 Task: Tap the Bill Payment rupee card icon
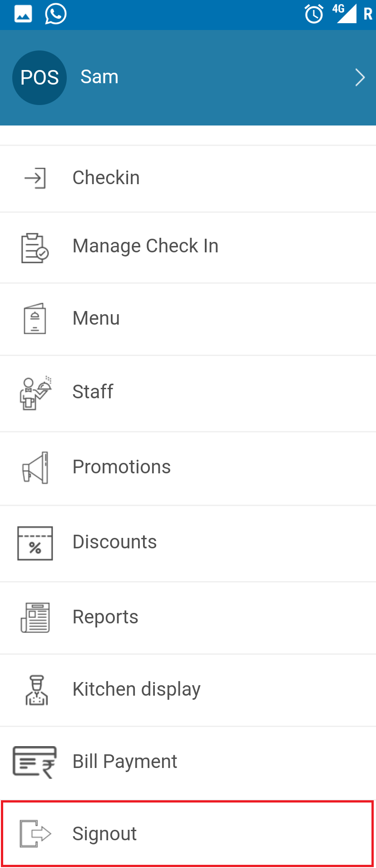click(x=35, y=762)
